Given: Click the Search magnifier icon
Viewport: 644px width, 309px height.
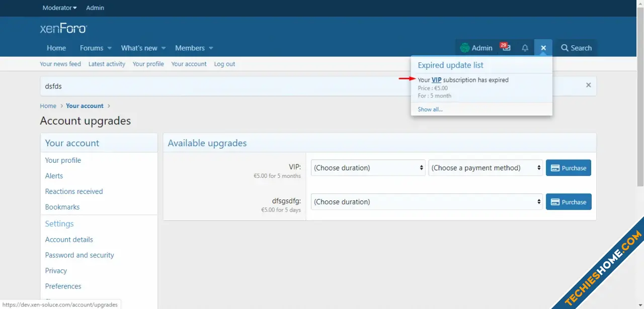Looking at the screenshot, I should click(565, 48).
